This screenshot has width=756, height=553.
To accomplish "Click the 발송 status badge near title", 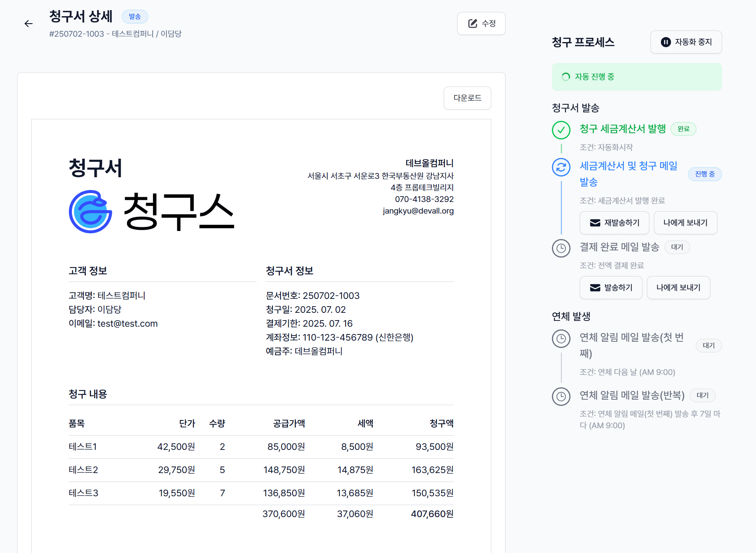I will pos(135,17).
